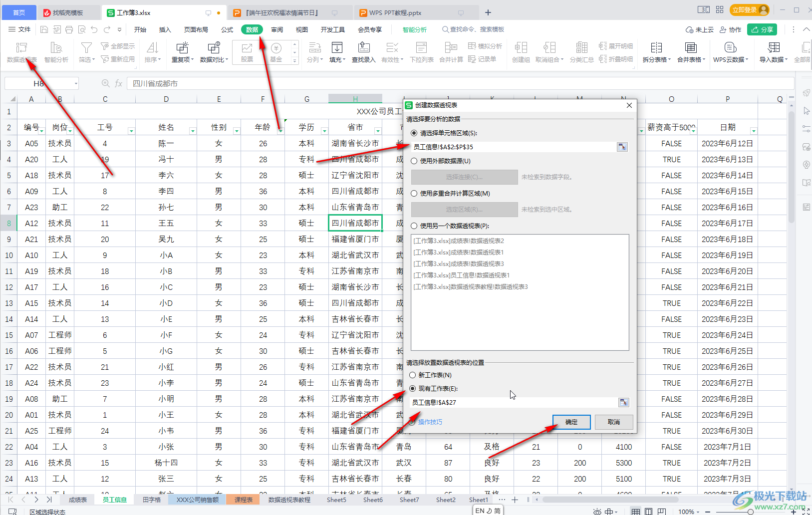Select the 现有工作表(E) radio option

(412, 389)
